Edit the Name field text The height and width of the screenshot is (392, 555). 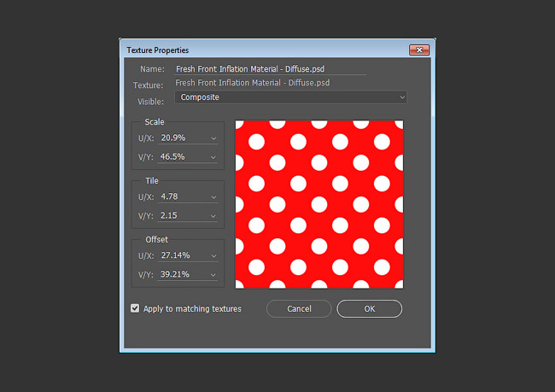pos(270,69)
